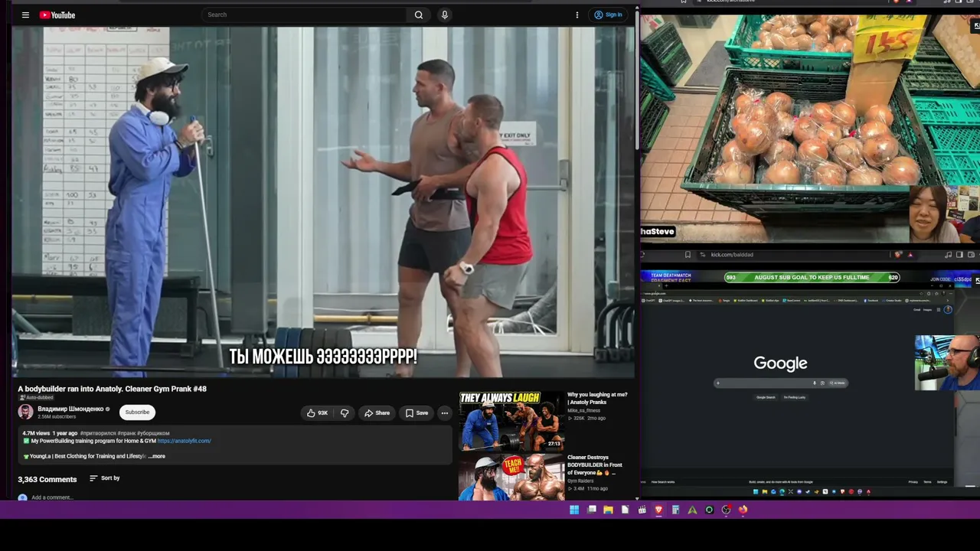Image resolution: width=980 pixels, height=551 pixels.
Task: Open the clapperboard video app on taskbar
Action: pyautogui.click(x=642, y=510)
